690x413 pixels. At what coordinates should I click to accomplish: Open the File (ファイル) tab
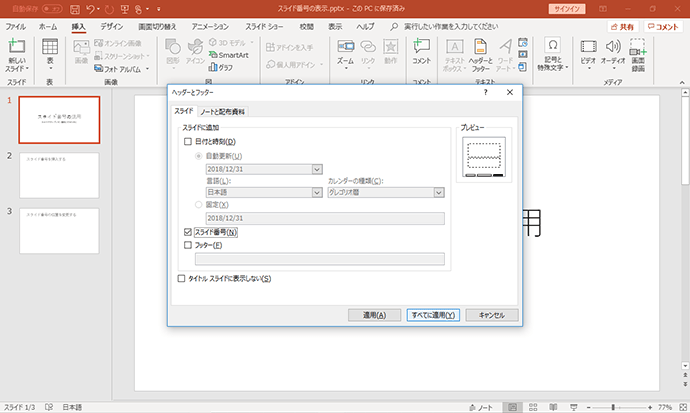15,26
